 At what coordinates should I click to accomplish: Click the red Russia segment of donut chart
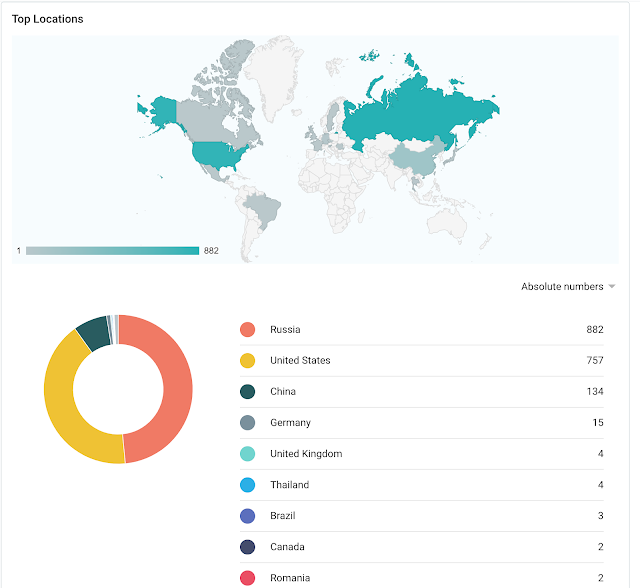pyautogui.click(x=177, y=388)
